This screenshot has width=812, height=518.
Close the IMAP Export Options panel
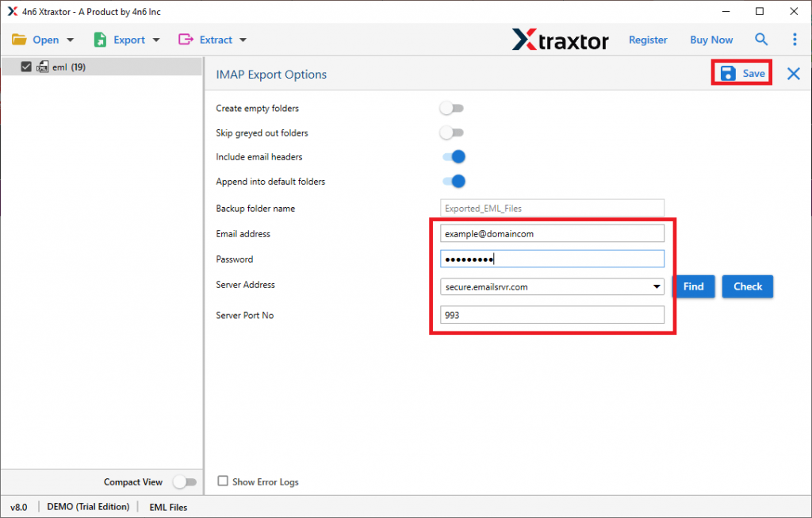click(793, 74)
